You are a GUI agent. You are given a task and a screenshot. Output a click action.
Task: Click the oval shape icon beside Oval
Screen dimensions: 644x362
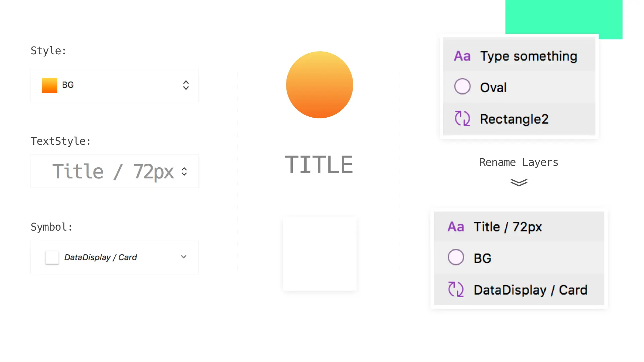click(462, 86)
